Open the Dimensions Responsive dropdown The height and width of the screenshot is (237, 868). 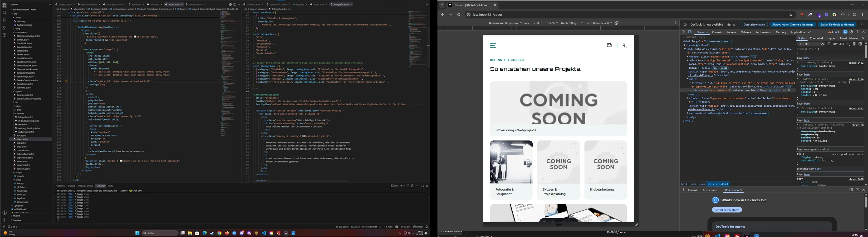coord(505,23)
